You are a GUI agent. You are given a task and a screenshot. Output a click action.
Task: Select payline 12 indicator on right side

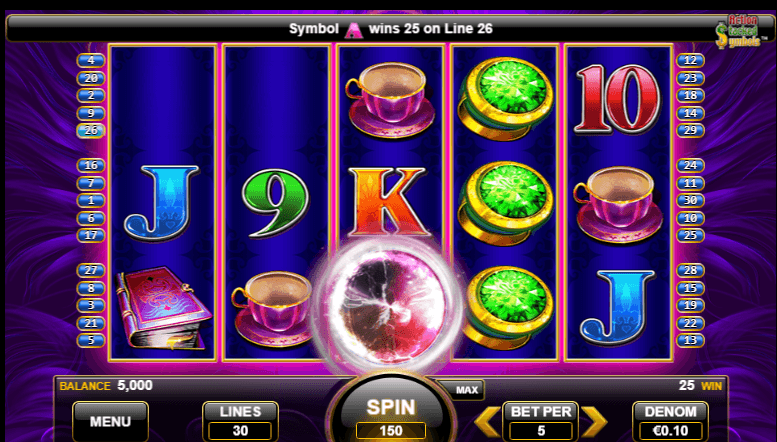coord(690,60)
